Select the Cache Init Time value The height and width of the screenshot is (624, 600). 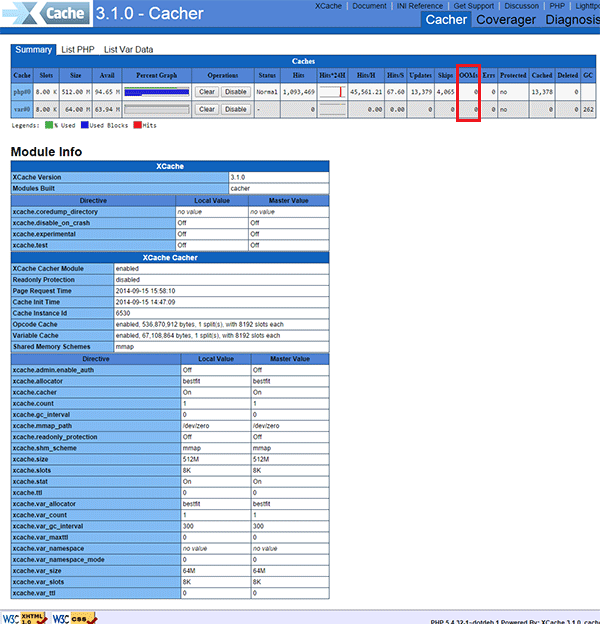click(145, 302)
